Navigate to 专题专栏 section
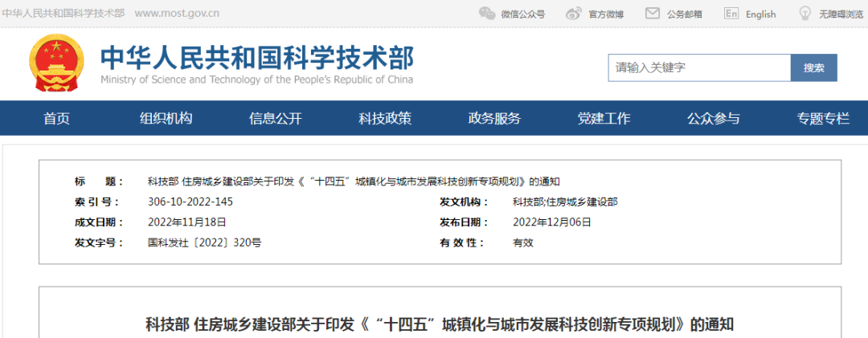 (x=823, y=119)
